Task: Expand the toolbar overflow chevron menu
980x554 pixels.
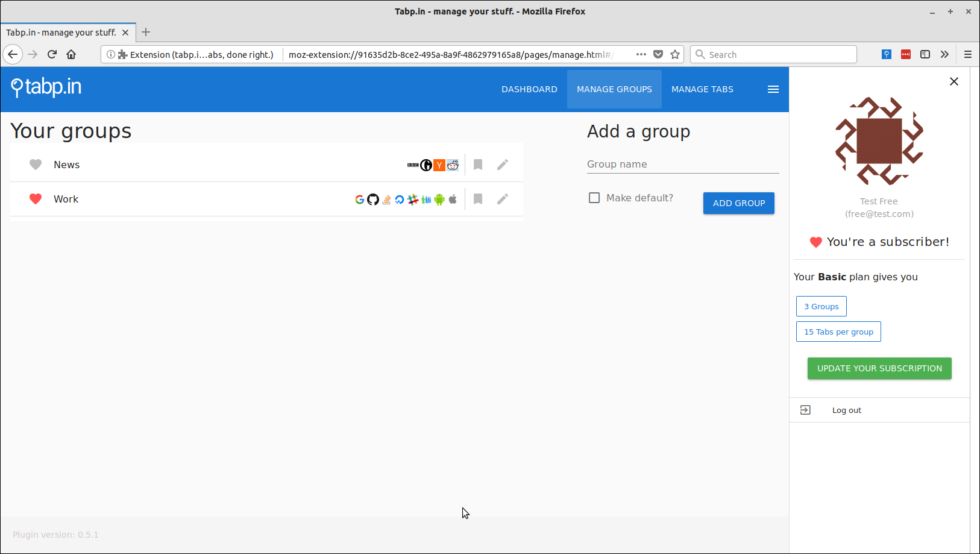Action: click(944, 54)
